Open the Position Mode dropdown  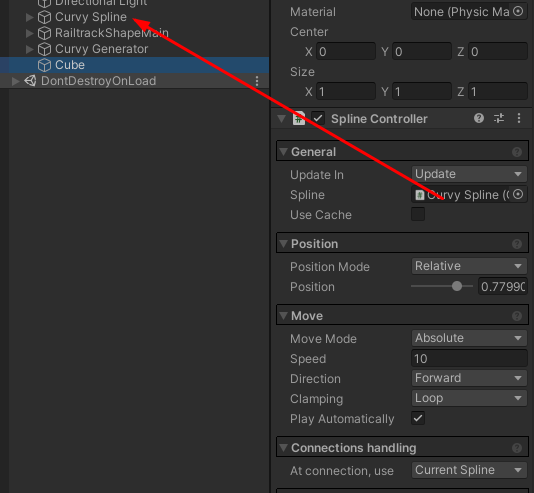[469, 266]
